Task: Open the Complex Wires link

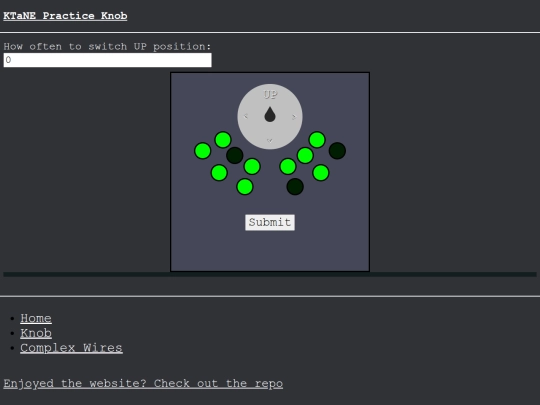Action: click(71, 348)
